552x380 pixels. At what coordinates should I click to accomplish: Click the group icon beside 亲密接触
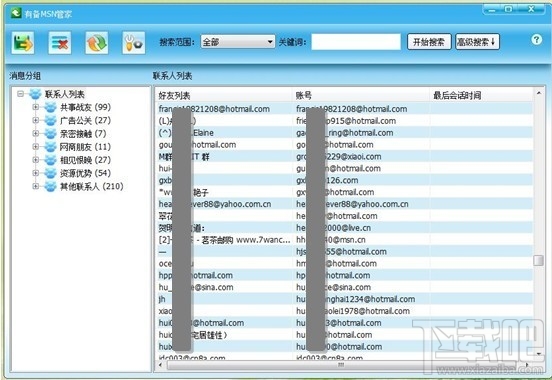pos(50,133)
